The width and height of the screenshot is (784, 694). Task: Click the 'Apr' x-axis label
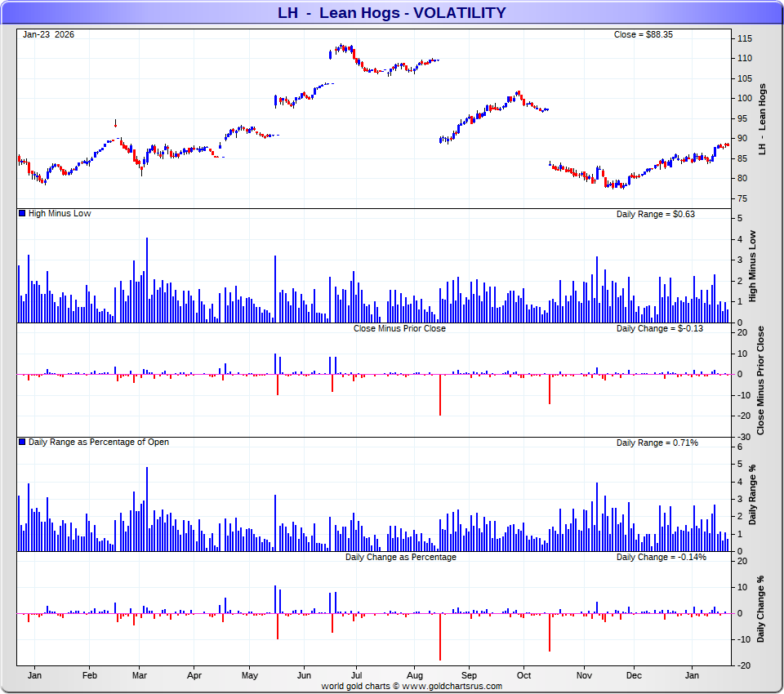click(194, 675)
